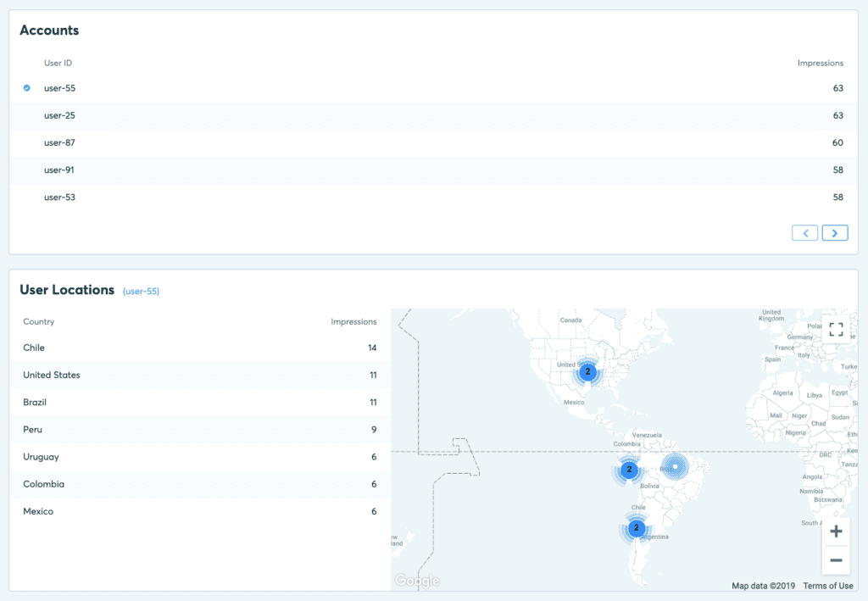Sort Accounts by the Impressions header
The image size is (868, 601).
[821, 63]
